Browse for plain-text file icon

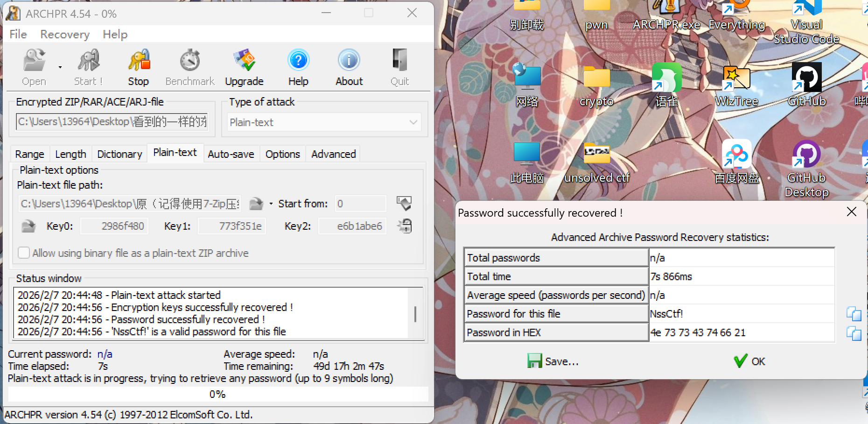coord(256,204)
